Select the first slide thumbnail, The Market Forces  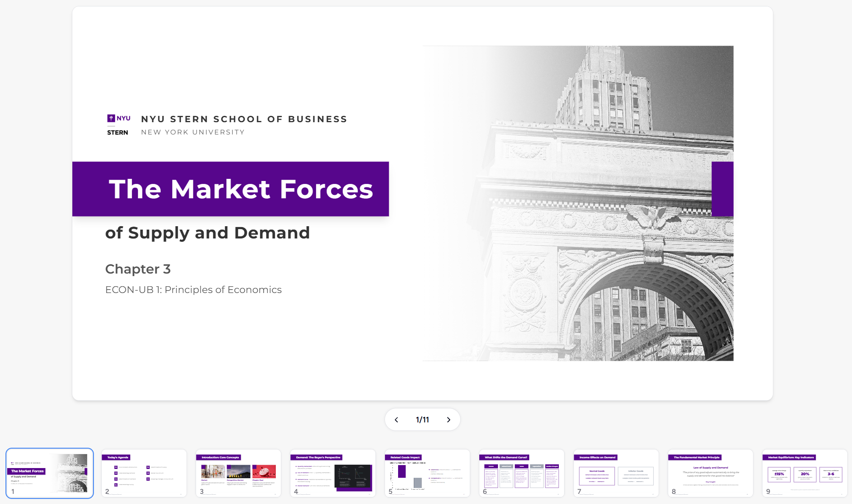point(49,473)
